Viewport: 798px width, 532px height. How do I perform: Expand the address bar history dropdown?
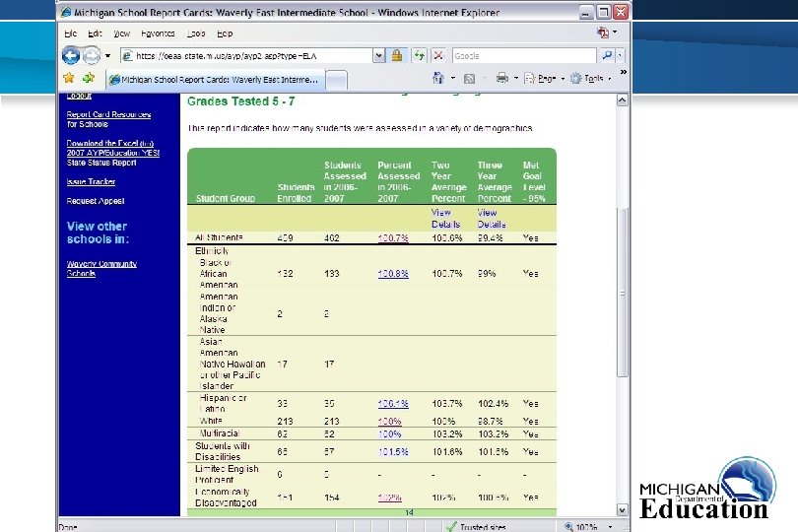[x=378, y=55]
